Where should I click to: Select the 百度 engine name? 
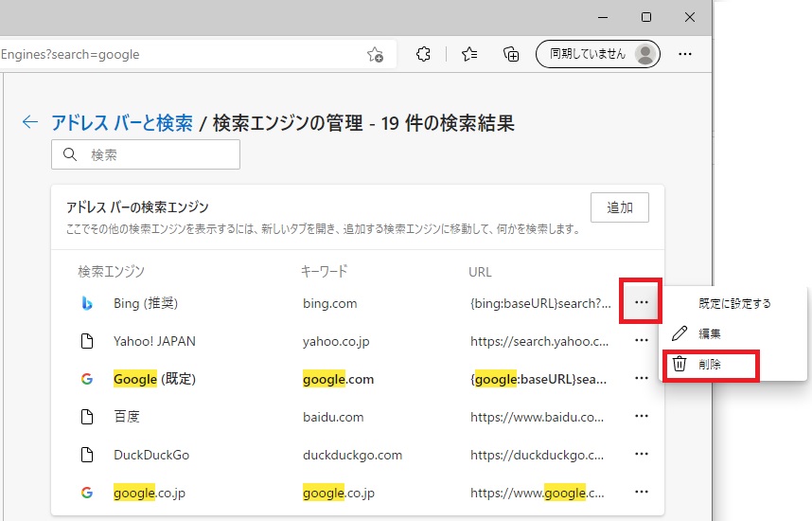(127, 417)
